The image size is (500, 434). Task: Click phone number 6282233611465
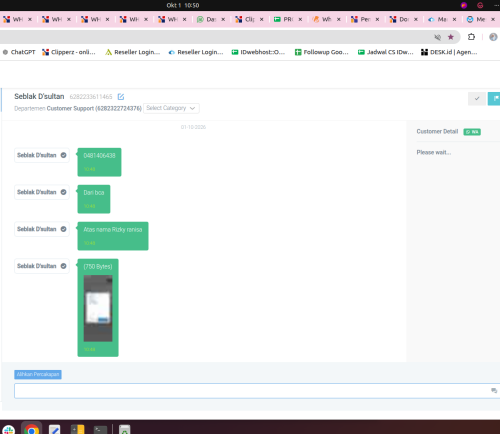91,97
